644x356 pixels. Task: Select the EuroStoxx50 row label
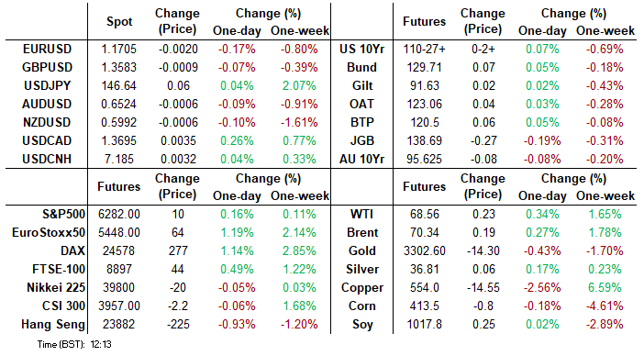click(x=49, y=233)
